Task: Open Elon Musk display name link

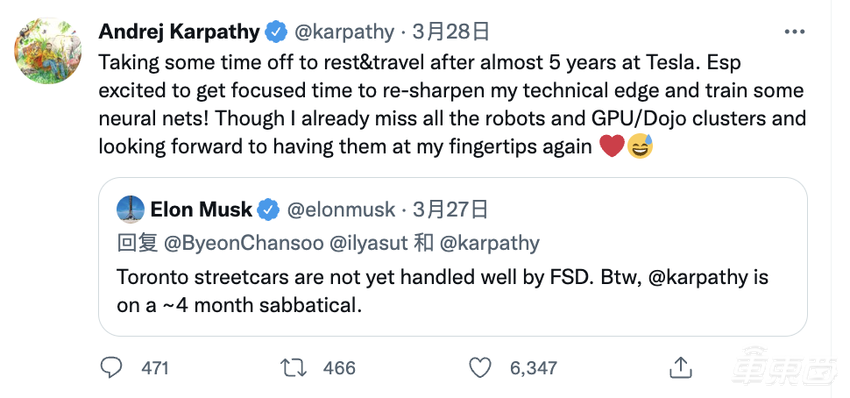Action: coord(201,210)
